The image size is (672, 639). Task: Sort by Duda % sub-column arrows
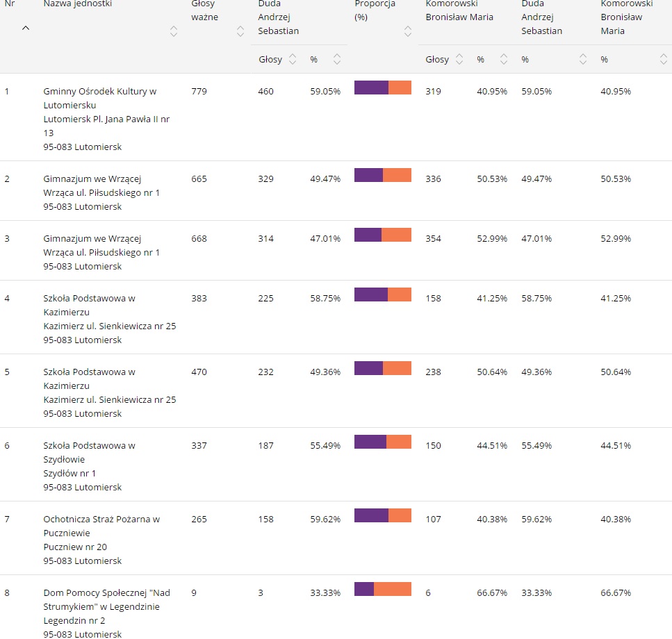[x=337, y=60]
